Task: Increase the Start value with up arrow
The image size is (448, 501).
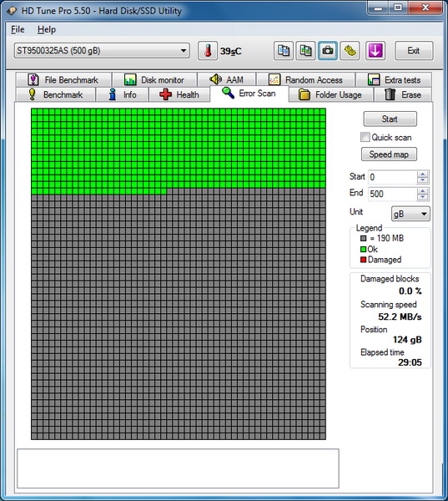Action: [422, 175]
